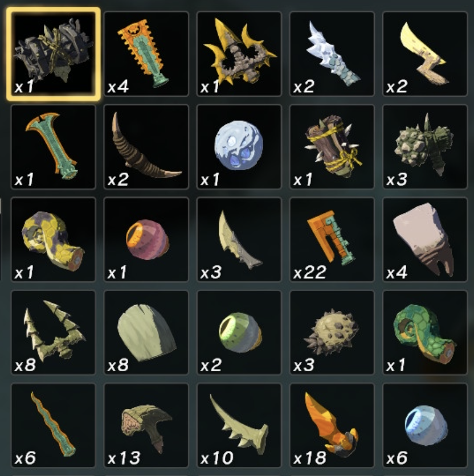Select the large pale molar tooth x4
This screenshot has height=476, width=474.
[425, 240]
